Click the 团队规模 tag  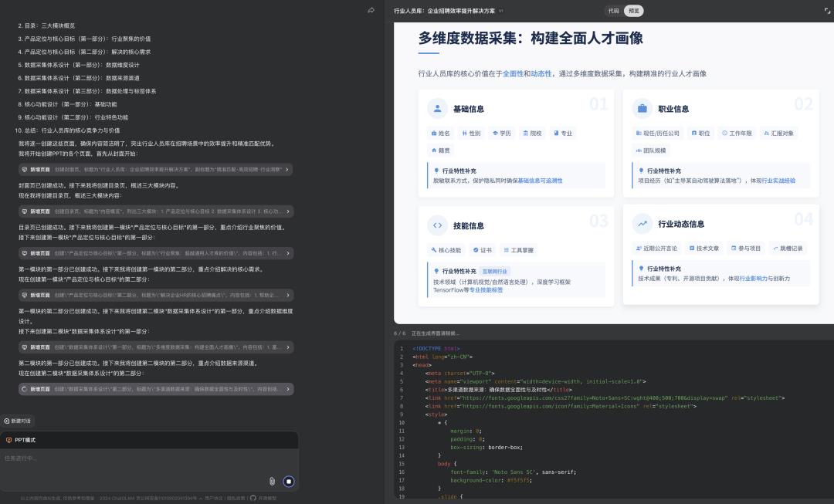click(651, 151)
